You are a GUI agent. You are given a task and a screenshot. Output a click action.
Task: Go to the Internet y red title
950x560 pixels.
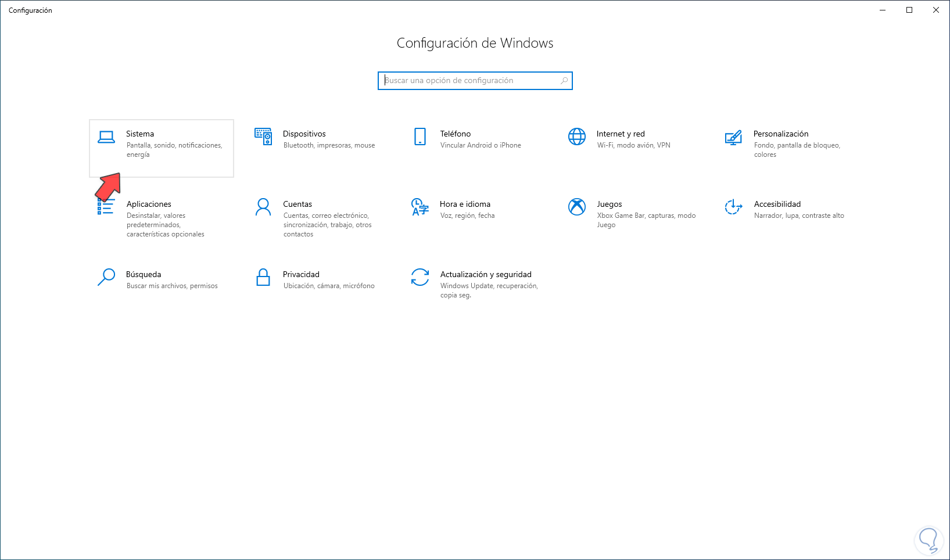[621, 134]
